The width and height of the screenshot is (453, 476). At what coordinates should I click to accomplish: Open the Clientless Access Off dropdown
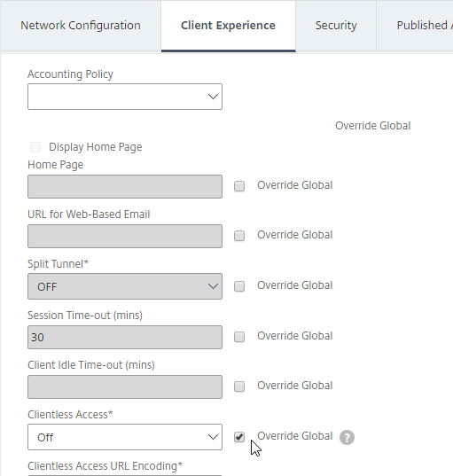pos(125,437)
